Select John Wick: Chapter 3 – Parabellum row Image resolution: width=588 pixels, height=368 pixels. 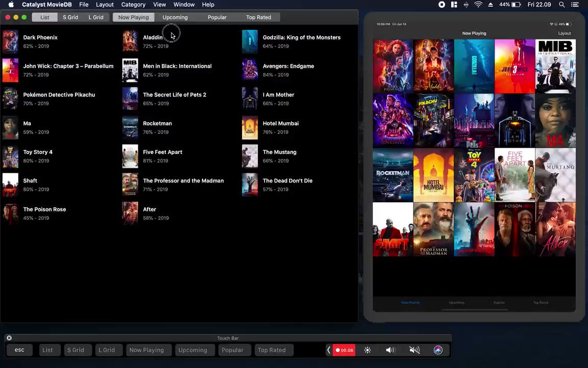(60, 70)
